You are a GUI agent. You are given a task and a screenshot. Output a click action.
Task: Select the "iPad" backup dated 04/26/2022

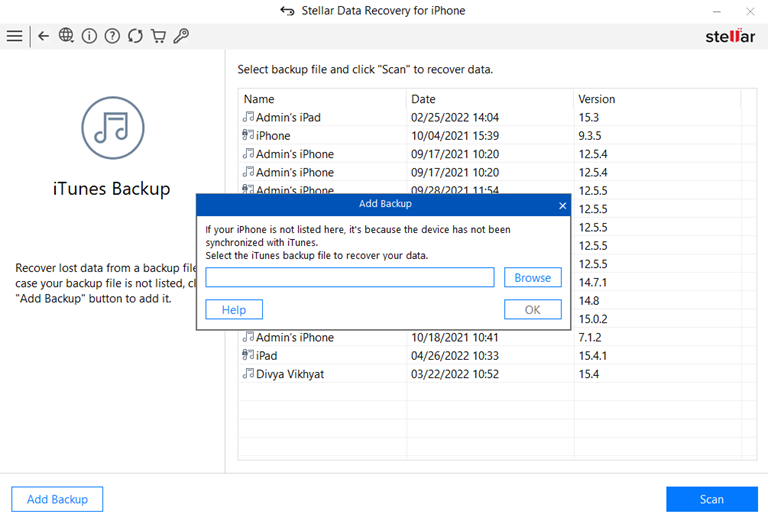(x=266, y=356)
